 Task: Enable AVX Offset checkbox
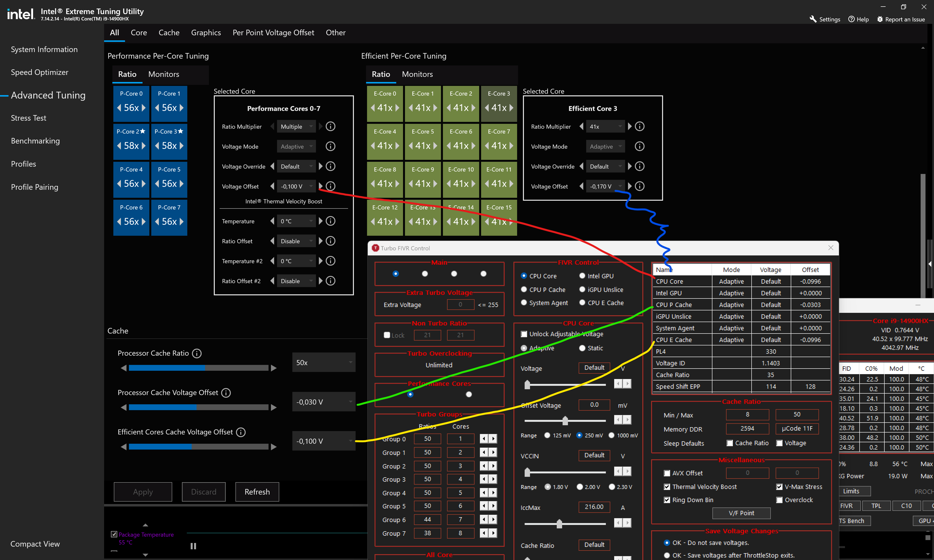pos(667,473)
